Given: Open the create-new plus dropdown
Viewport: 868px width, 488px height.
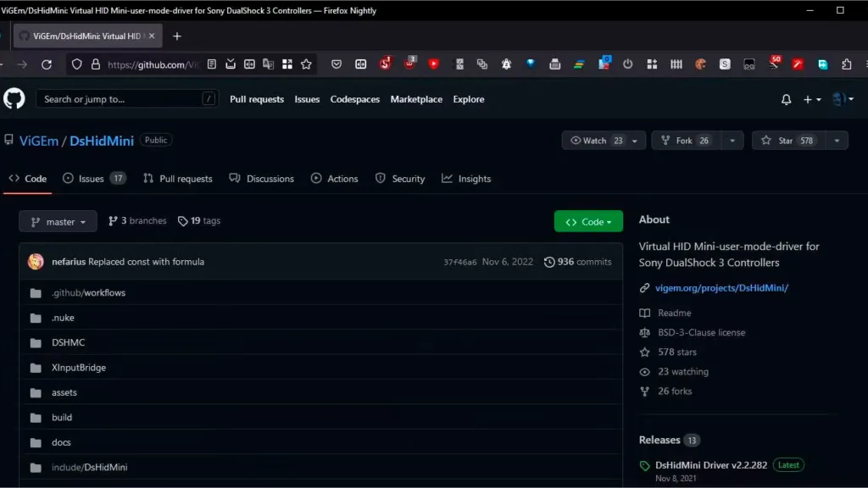Looking at the screenshot, I should pyautogui.click(x=812, y=100).
